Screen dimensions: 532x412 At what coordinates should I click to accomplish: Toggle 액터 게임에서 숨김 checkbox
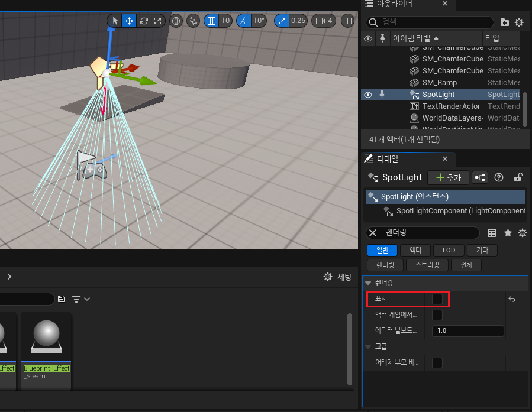pyautogui.click(x=437, y=315)
